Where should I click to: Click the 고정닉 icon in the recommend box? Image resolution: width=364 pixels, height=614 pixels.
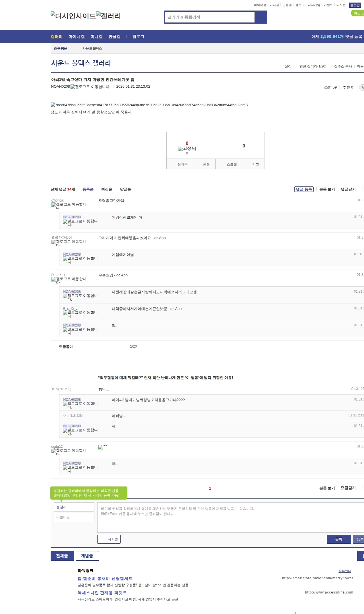tap(187, 149)
